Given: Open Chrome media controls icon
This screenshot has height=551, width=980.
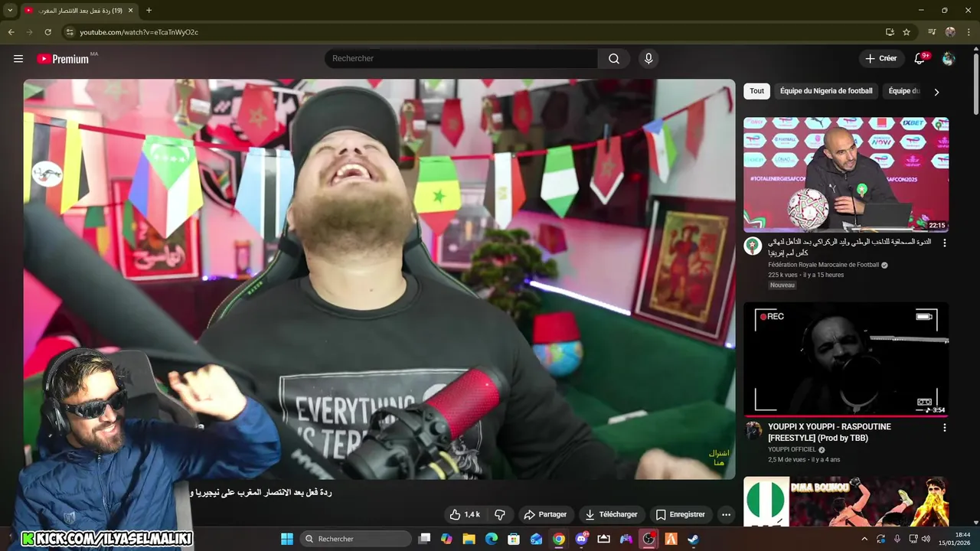Looking at the screenshot, I should coord(932,32).
